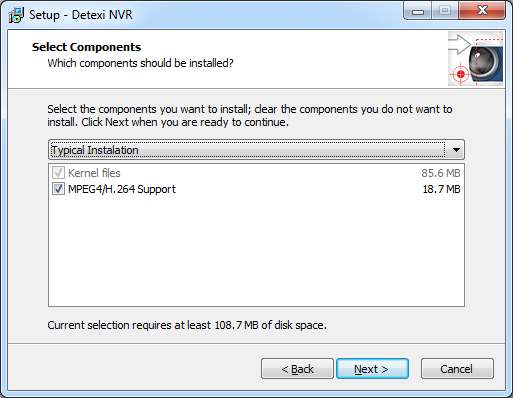The width and height of the screenshot is (513, 398).
Task: Click the Typical Instalation combo box text
Action: pos(95,150)
